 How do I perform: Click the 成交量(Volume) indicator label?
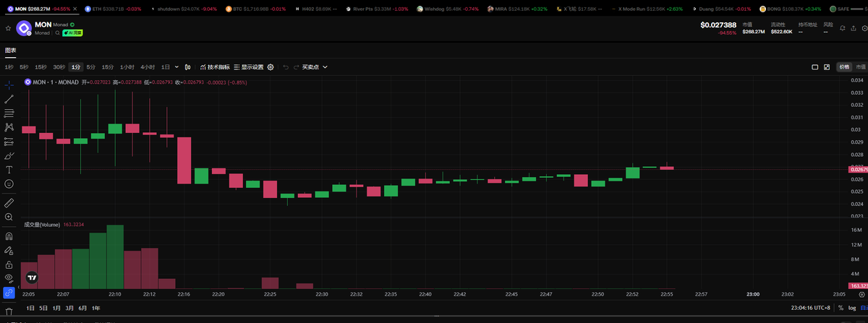tap(42, 225)
